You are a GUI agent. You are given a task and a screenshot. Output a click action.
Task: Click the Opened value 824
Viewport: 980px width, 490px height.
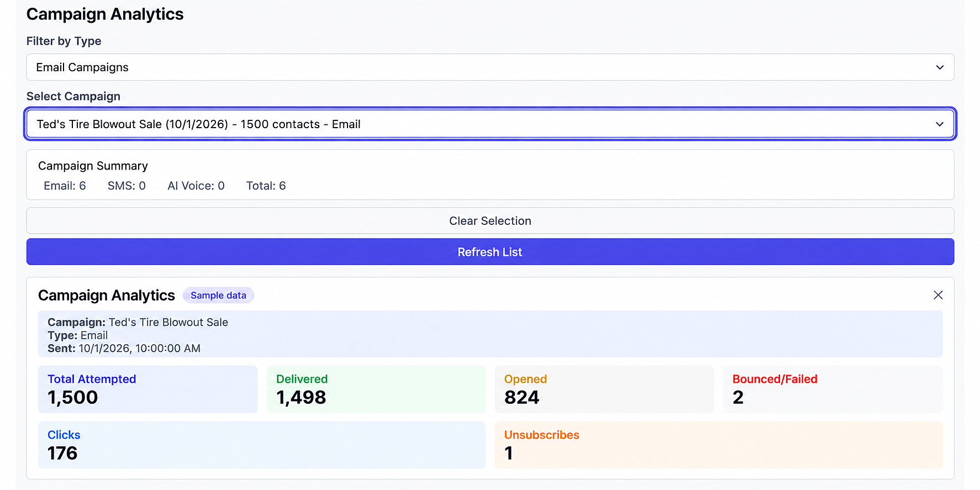tap(521, 398)
